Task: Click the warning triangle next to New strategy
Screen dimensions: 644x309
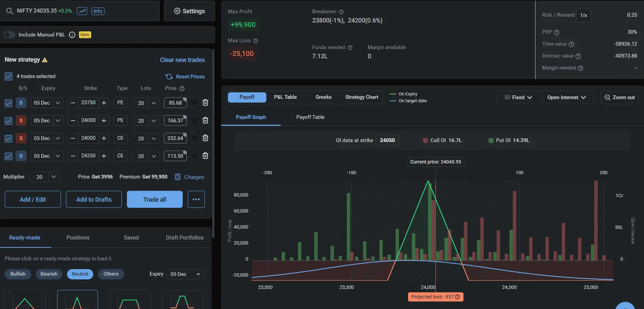Action: click(x=45, y=60)
